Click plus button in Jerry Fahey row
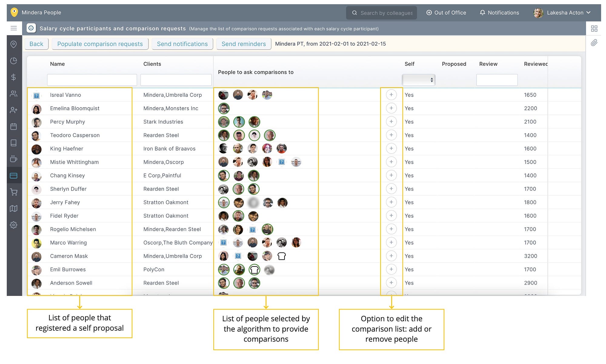Screen dimensions: 606x364 (391, 202)
